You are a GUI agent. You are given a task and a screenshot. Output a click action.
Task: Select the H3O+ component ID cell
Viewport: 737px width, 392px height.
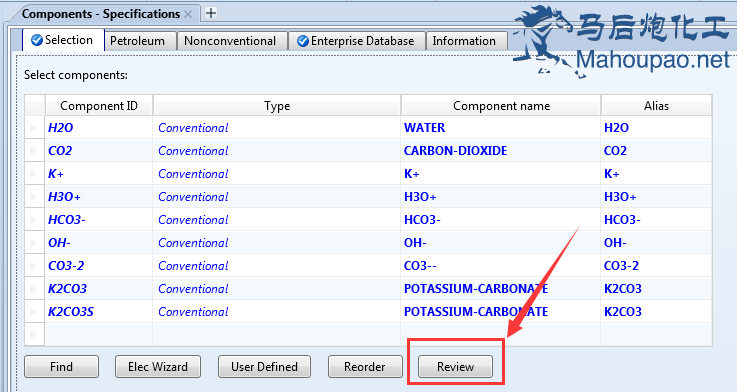click(99, 196)
